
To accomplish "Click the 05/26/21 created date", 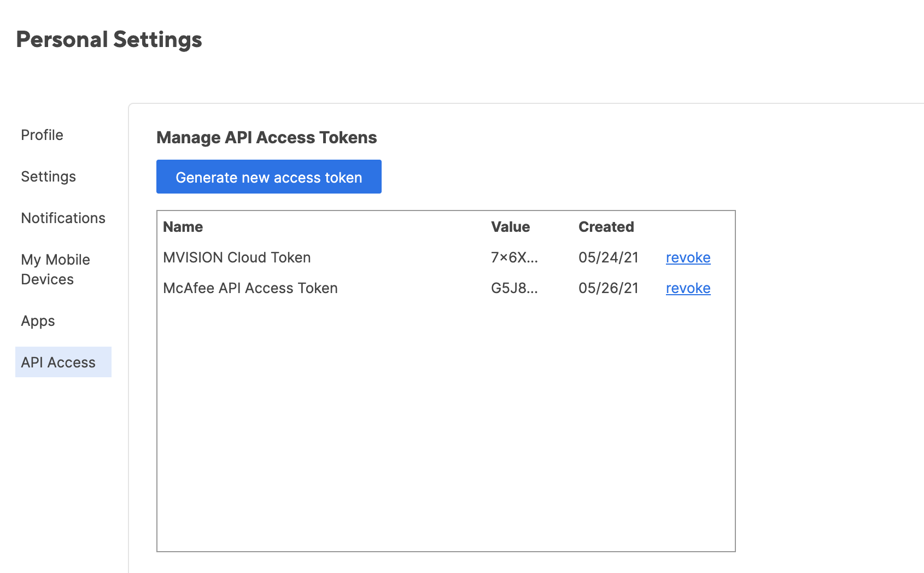I will click(x=608, y=288).
